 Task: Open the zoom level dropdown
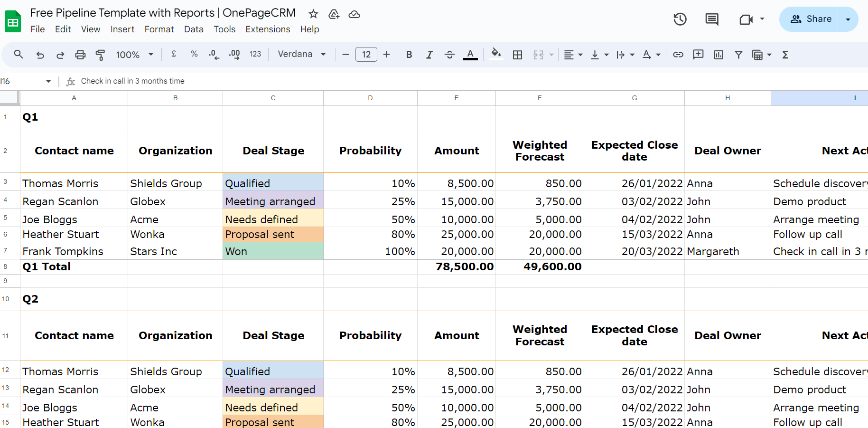click(x=134, y=54)
